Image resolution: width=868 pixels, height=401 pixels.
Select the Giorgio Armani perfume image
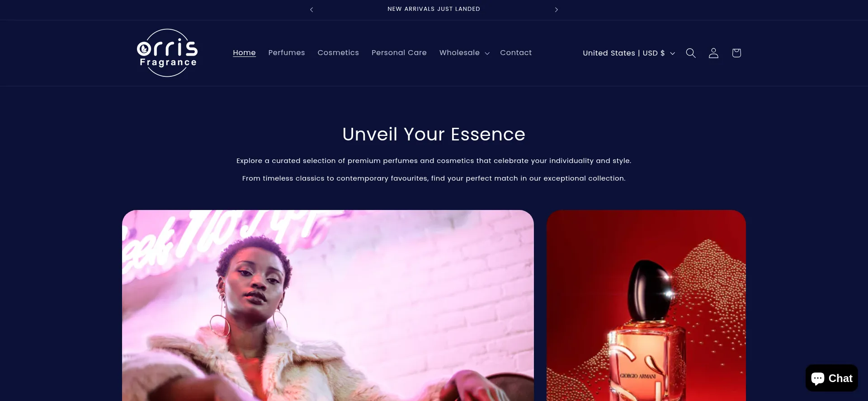(x=646, y=305)
